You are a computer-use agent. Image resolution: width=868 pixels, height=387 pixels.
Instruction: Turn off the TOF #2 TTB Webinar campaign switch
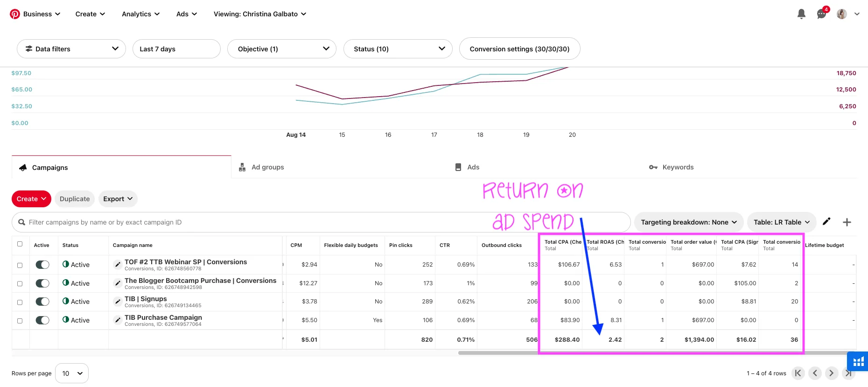42,265
